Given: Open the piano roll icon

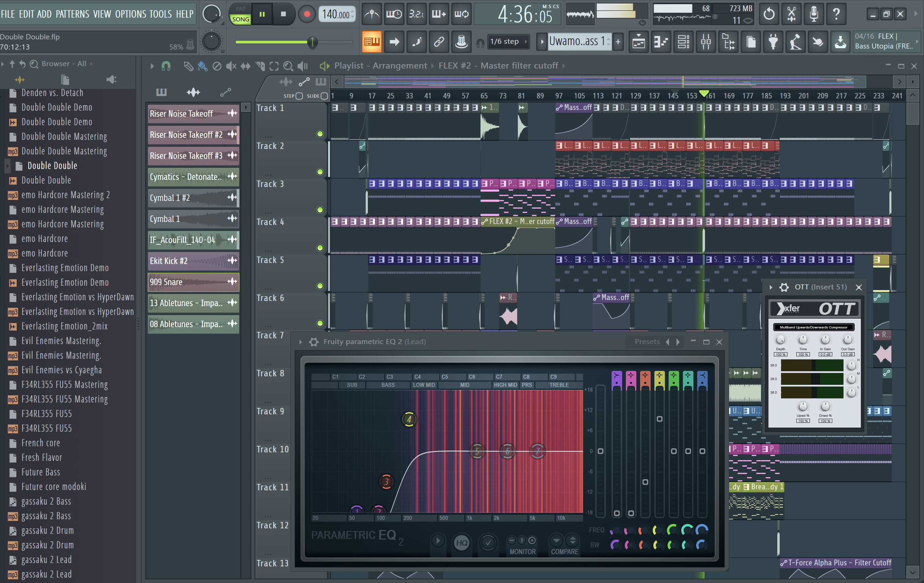Looking at the screenshot, I should [x=661, y=41].
